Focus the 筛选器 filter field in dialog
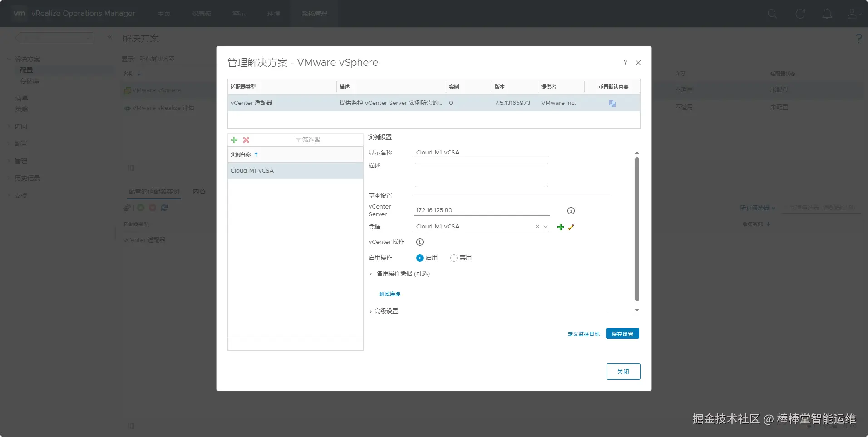The image size is (868, 437). (x=328, y=140)
